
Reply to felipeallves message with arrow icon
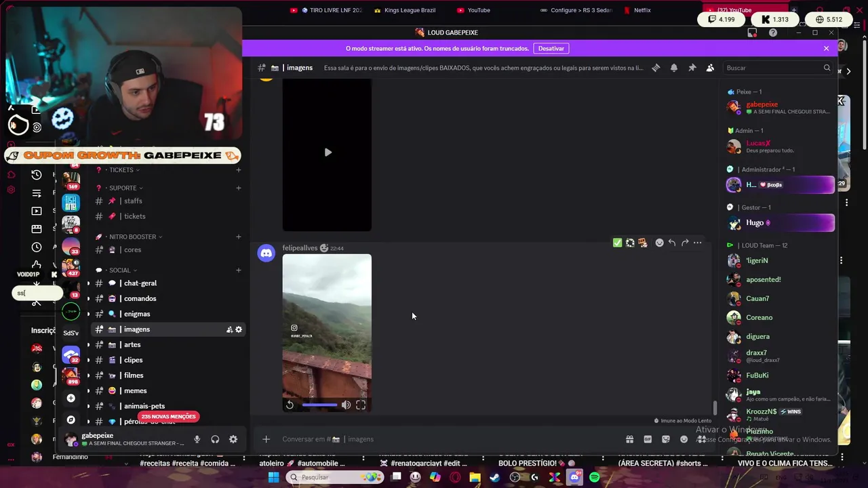672,243
